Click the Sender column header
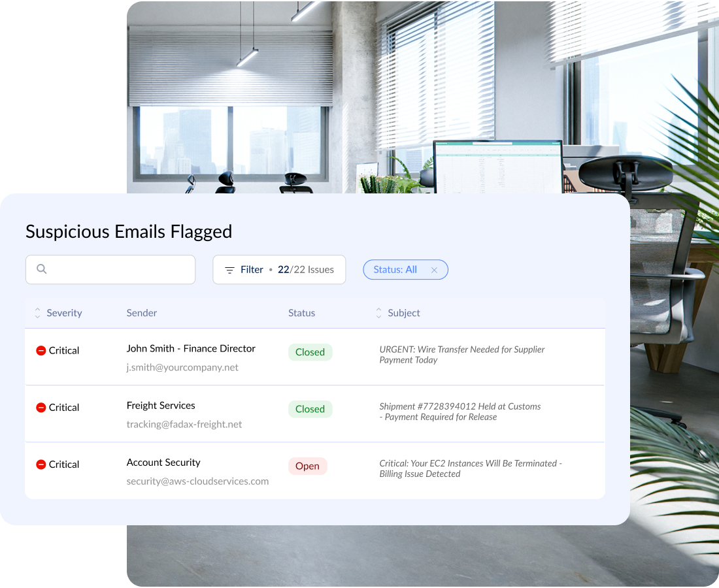 click(x=142, y=313)
